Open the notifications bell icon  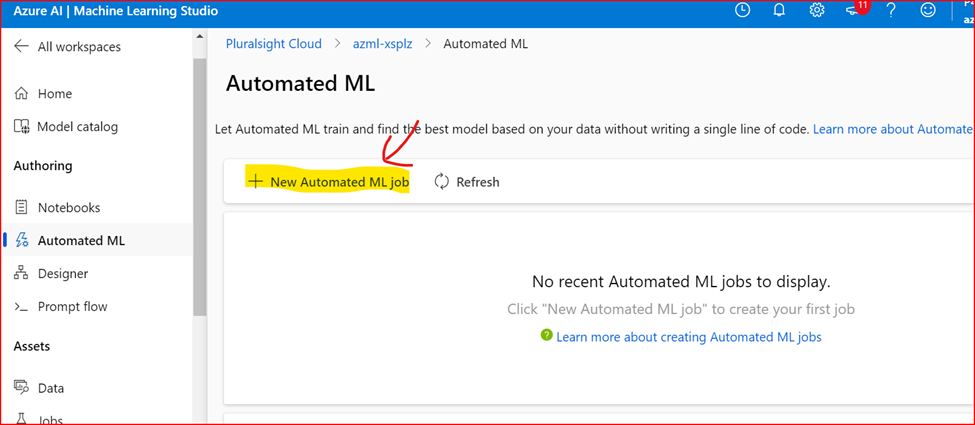(779, 10)
